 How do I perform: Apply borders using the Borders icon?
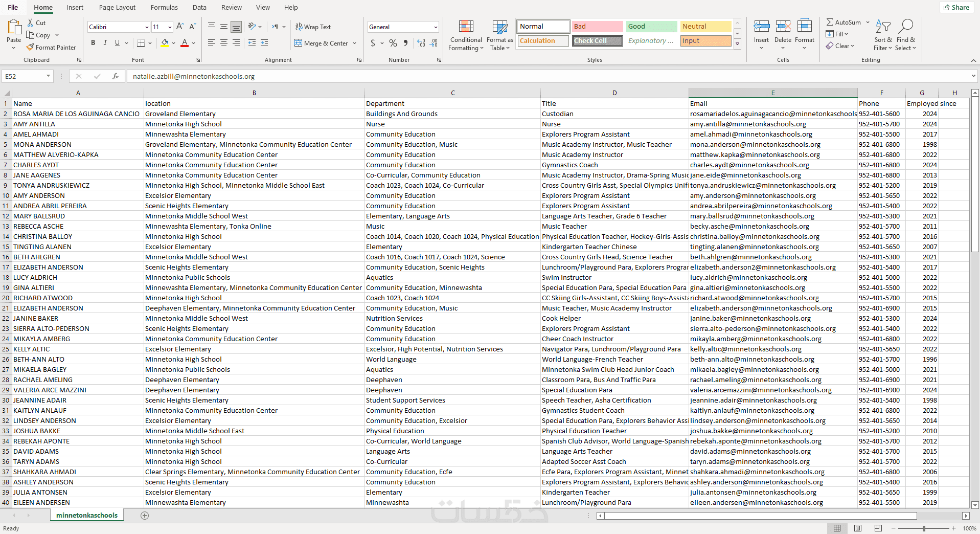tap(141, 43)
